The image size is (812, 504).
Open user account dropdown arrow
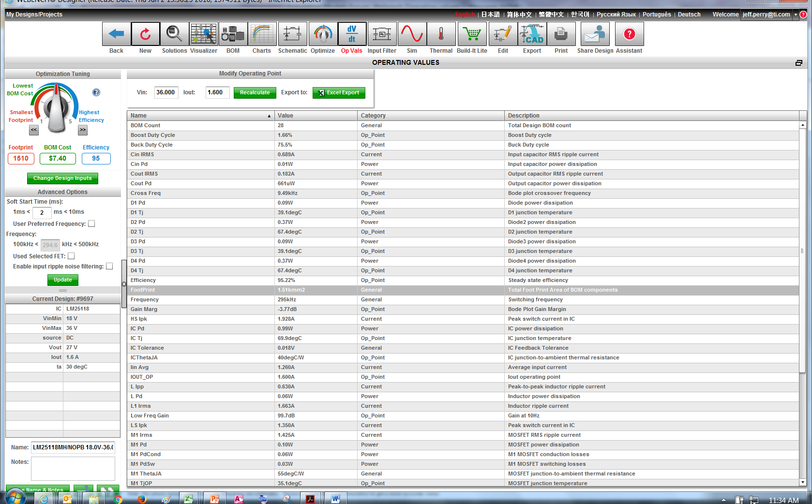pyautogui.click(x=796, y=15)
